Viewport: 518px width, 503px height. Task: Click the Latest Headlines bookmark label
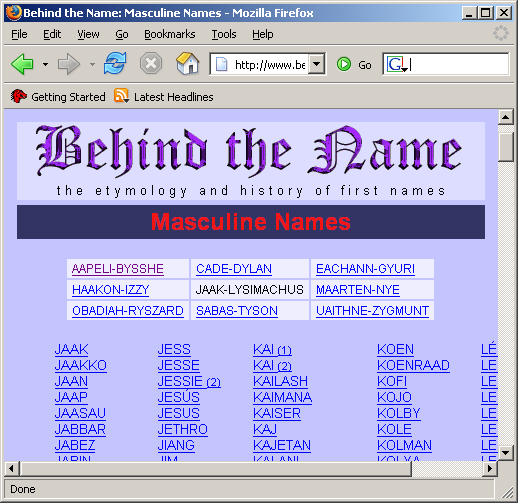coord(174,97)
